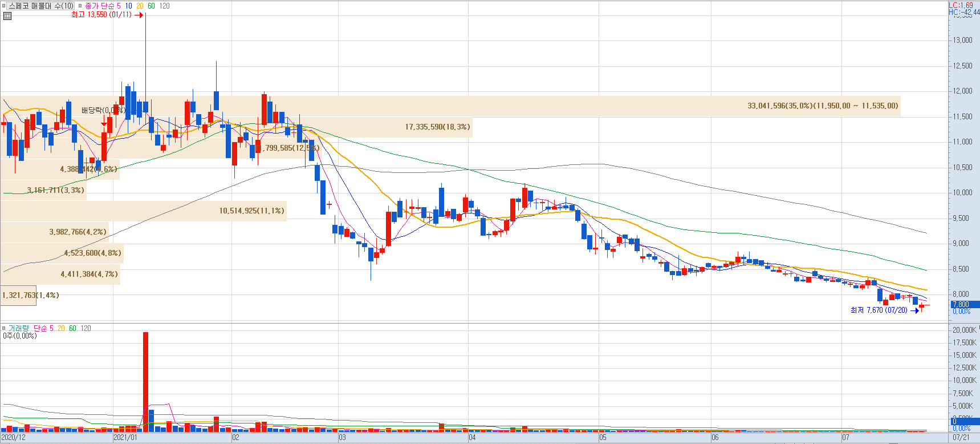Select the volume 60-day average legend
This screenshot has height=444, width=980.
tap(72, 328)
